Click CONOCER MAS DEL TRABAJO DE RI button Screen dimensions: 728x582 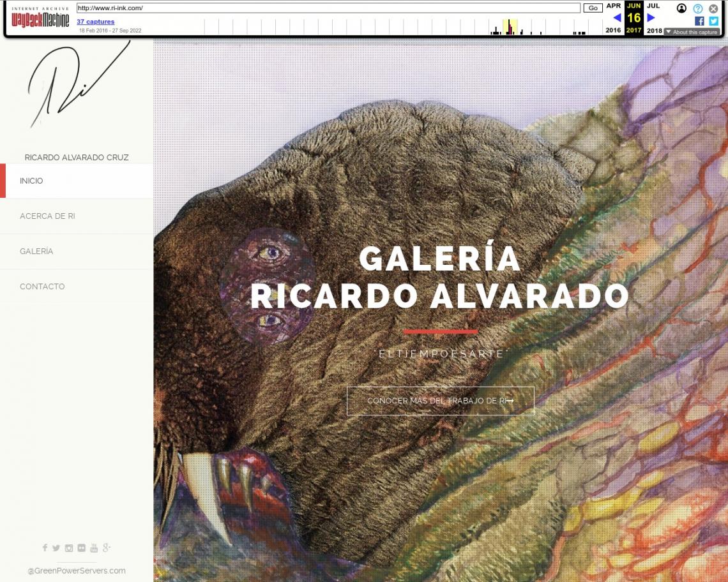(x=441, y=401)
